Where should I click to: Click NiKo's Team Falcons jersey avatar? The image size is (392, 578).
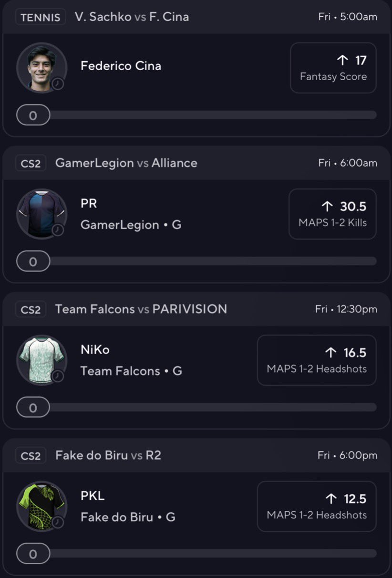coord(41,360)
